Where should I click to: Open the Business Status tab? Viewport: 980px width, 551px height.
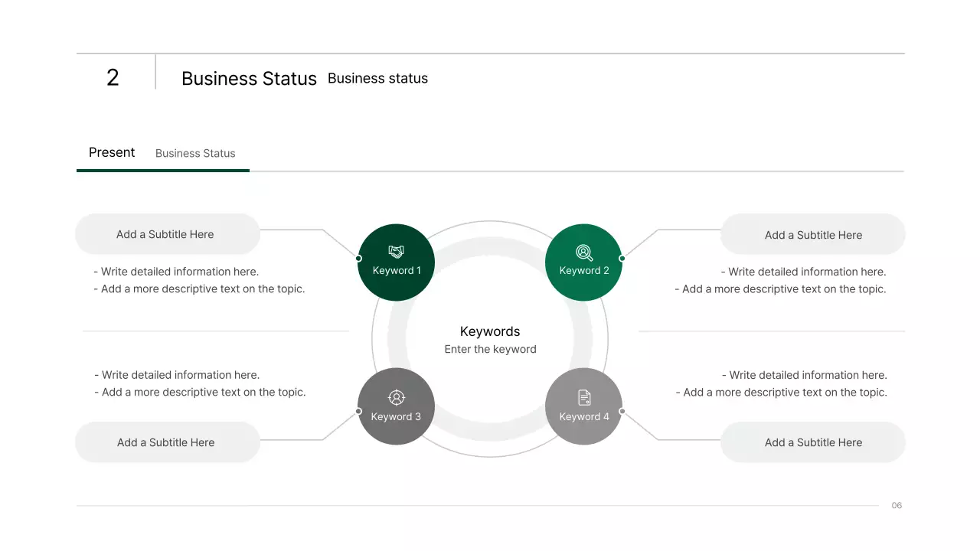[x=195, y=153]
